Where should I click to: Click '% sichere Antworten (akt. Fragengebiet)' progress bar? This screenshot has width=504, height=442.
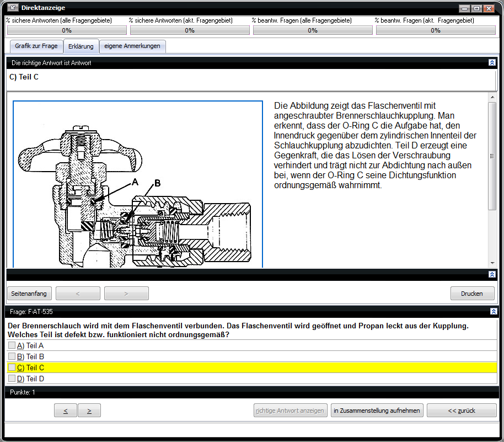(190, 30)
